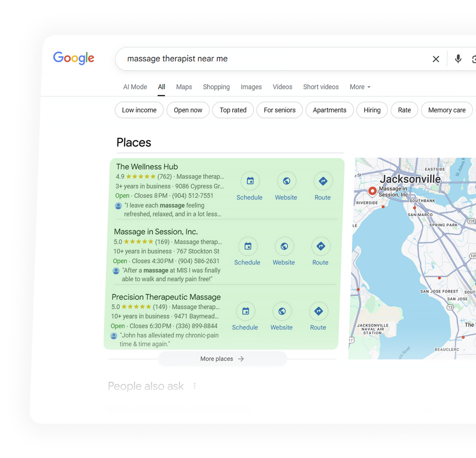This screenshot has width=476, height=458.
Task: Select the For seniors filter chip
Action: [279, 110]
